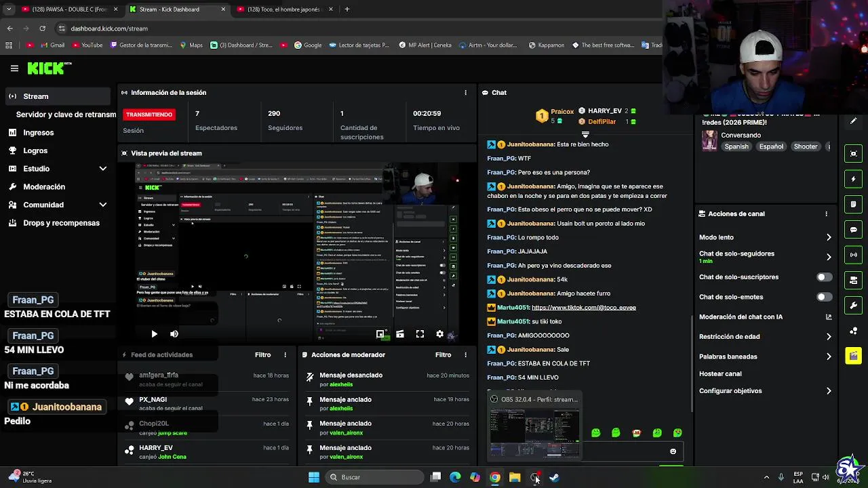Open Feed de actividades three-dot menu
The height and width of the screenshot is (488, 868).
[x=285, y=355]
